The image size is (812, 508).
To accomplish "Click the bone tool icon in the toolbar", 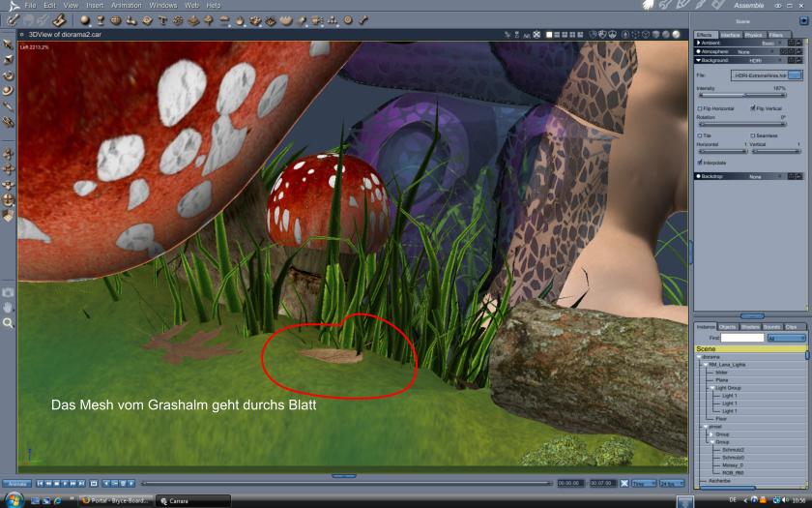I will pos(363,20).
